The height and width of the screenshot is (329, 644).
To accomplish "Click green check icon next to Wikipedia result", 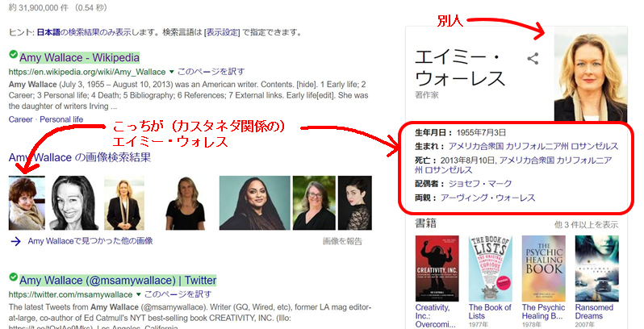I will pyautogui.click(x=13, y=54).
